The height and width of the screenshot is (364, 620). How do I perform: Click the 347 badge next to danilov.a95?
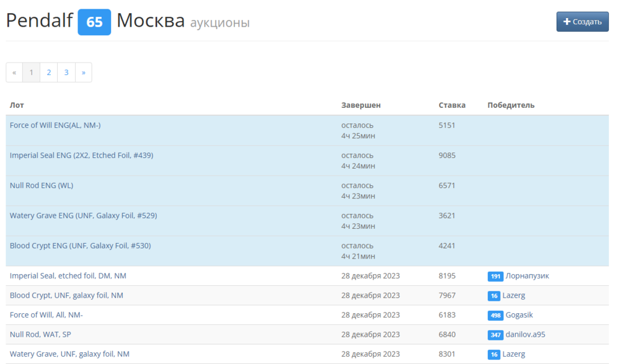click(495, 335)
